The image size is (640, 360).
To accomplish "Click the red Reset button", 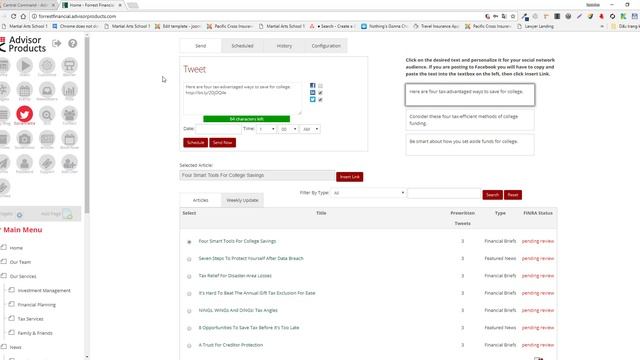I will [513, 195].
